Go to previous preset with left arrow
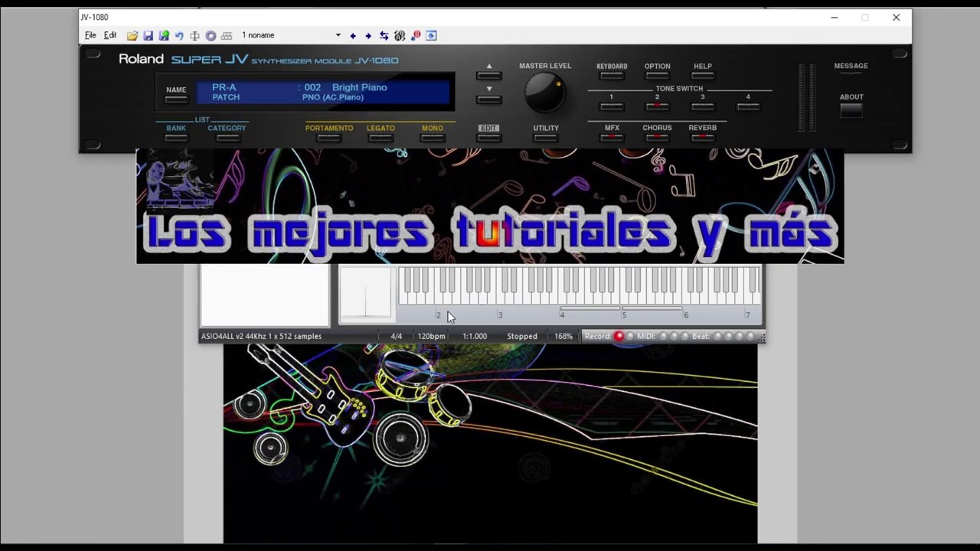This screenshot has width=980, height=551. pos(353,36)
